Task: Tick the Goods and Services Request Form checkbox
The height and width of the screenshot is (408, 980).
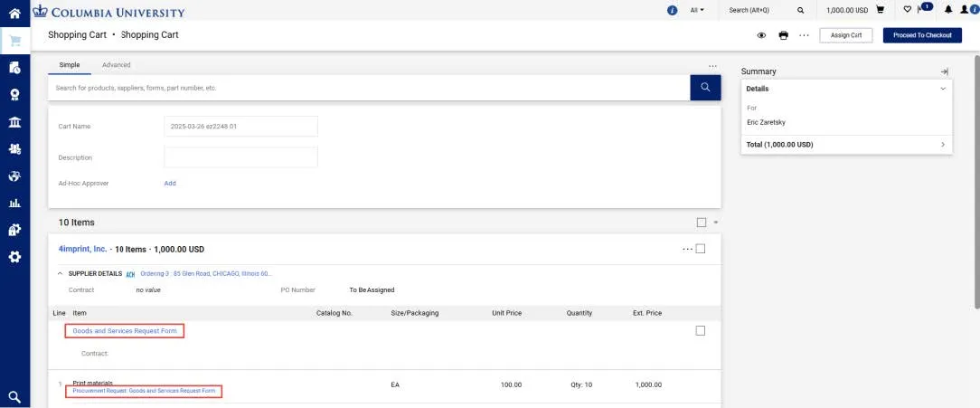Action: click(701, 330)
